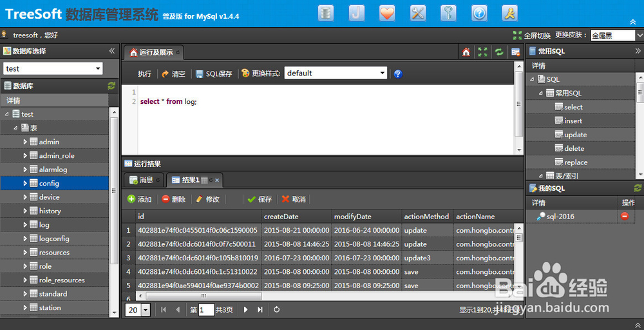This screenshot has width=644, height=330.
Task: Expand the history table node
Action: pos(24,211)
